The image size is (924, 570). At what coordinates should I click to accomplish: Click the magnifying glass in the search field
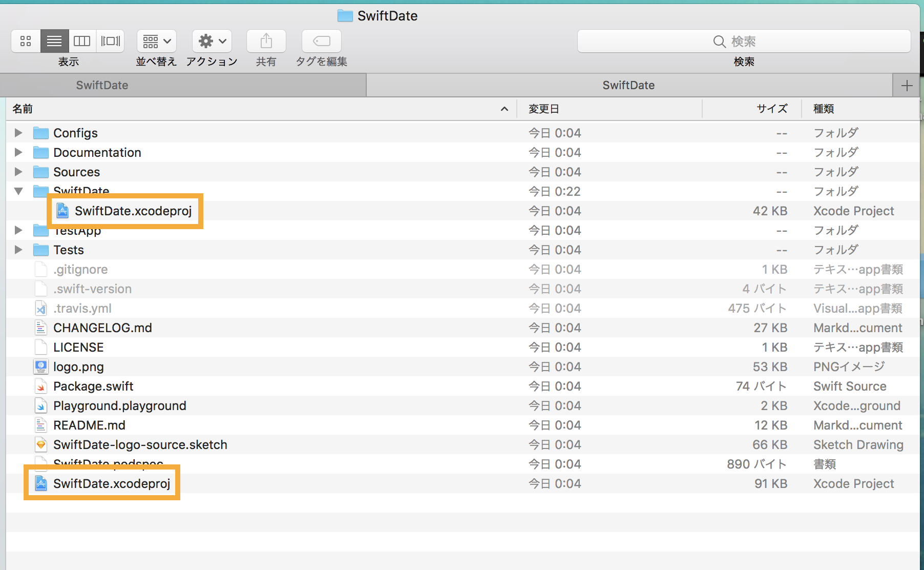click(x=720, y=41)
